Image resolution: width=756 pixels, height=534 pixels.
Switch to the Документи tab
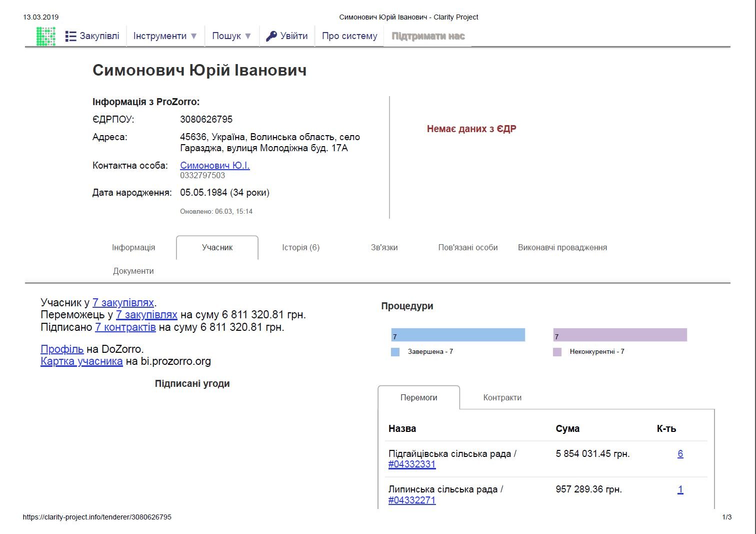[133, 271]
